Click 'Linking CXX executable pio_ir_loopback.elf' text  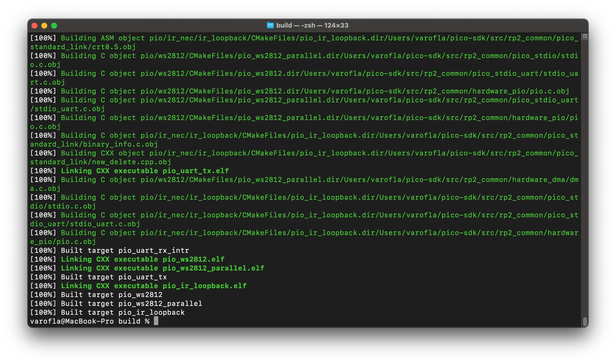[x=154, y=286]
